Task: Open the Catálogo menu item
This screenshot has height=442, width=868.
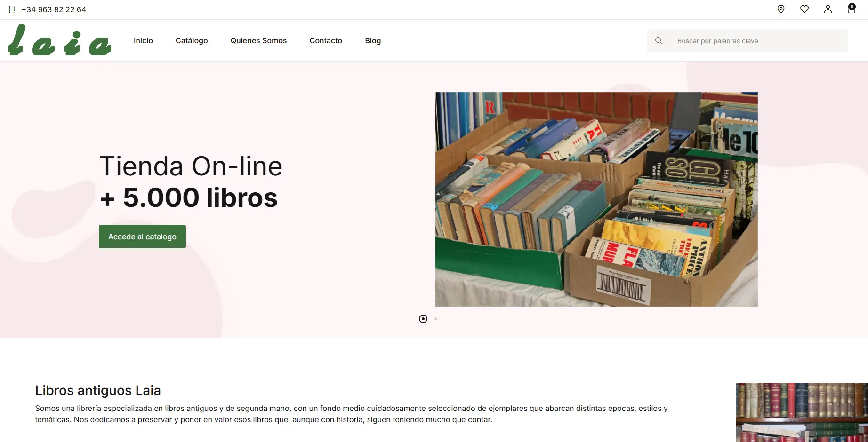Action: 192,40
